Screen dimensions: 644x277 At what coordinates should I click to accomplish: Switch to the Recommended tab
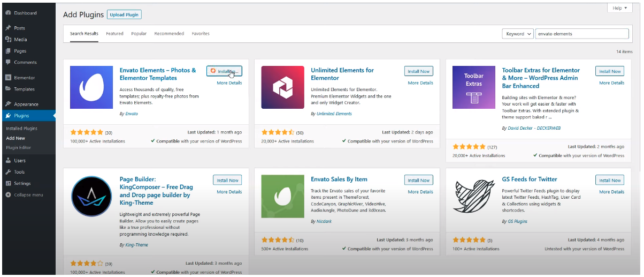click(x=169, y=34)
